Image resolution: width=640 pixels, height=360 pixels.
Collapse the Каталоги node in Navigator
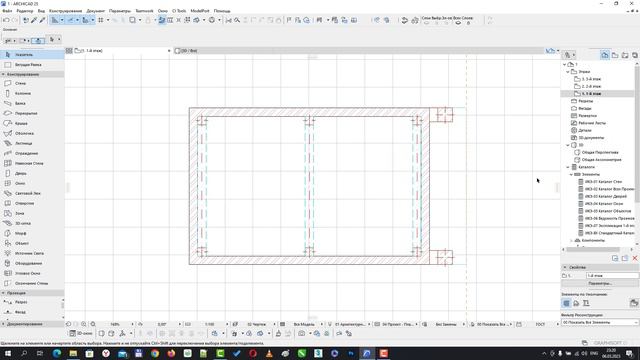(x=568, y=167)
